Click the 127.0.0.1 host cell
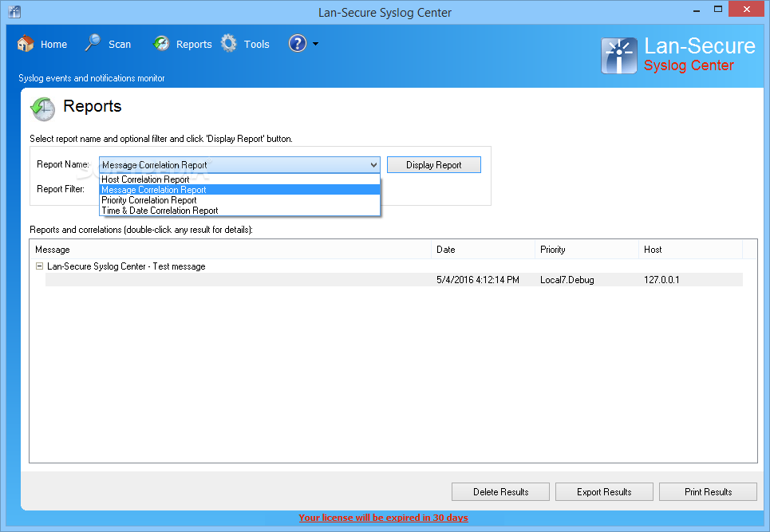Image resolution: width=770 pixels, height=532 pixels. coord(661,280)
